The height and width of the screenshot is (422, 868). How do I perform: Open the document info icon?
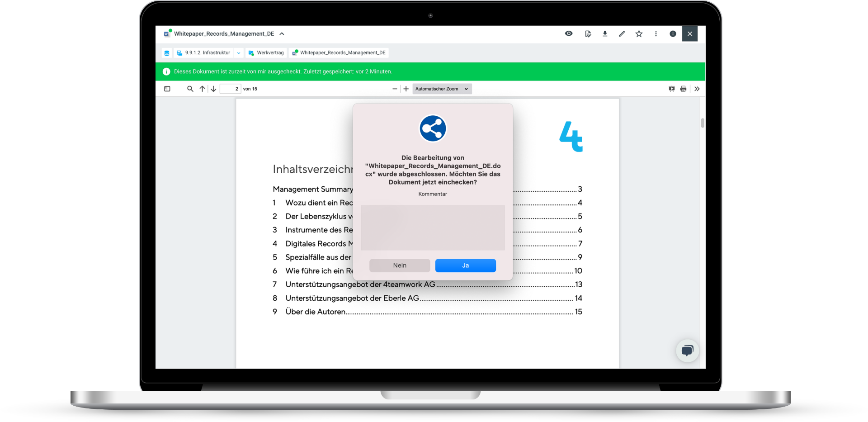tap(673, 33)
